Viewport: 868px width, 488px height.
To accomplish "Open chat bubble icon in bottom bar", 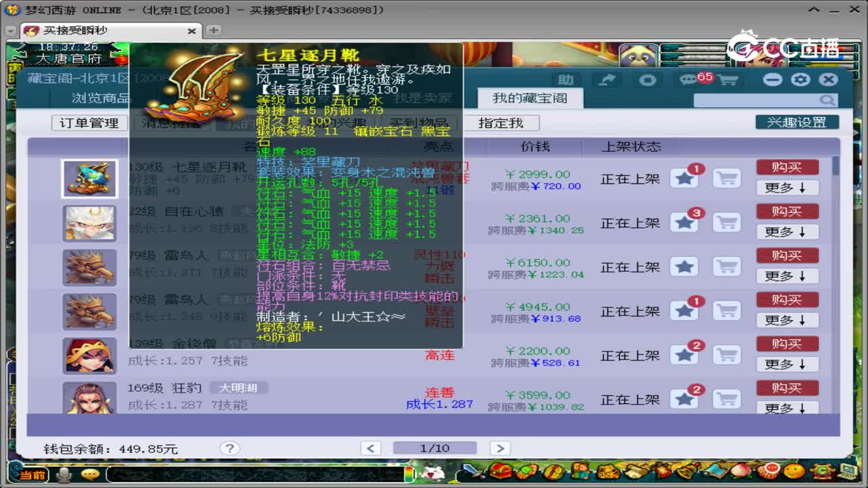I will point(90,474).
